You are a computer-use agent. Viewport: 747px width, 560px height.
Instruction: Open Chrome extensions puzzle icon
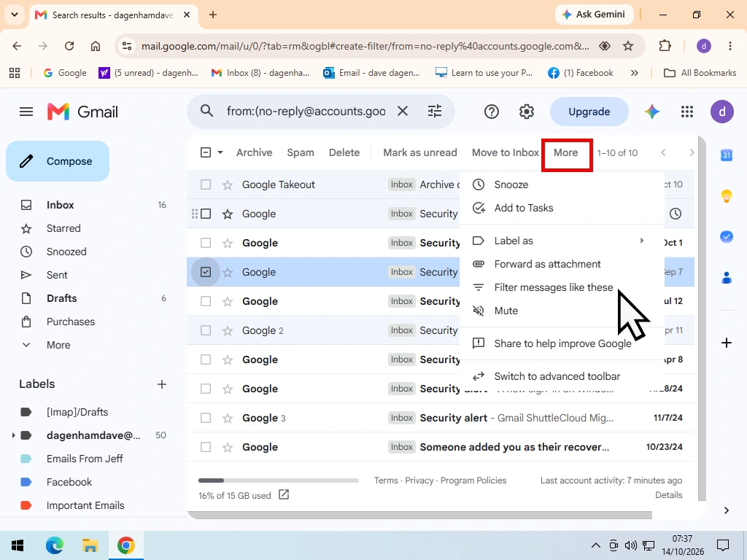(x=665, y=46)
